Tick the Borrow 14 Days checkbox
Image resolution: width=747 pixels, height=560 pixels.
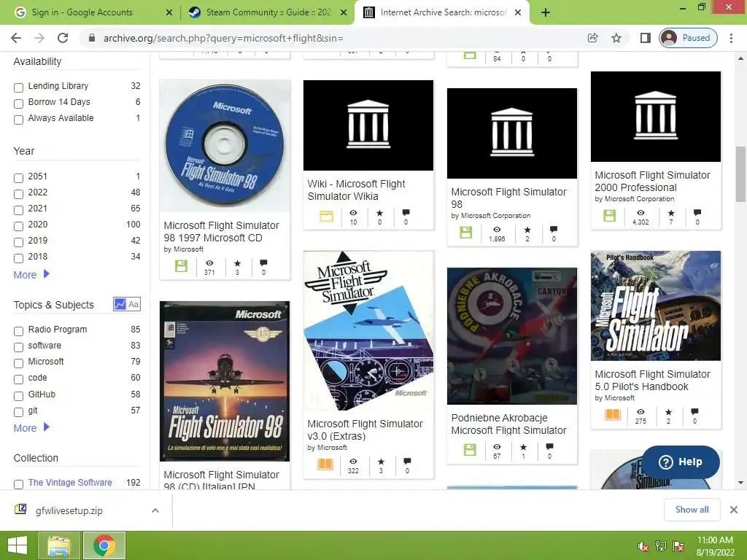pyautogui.click(x=18, y=104)
